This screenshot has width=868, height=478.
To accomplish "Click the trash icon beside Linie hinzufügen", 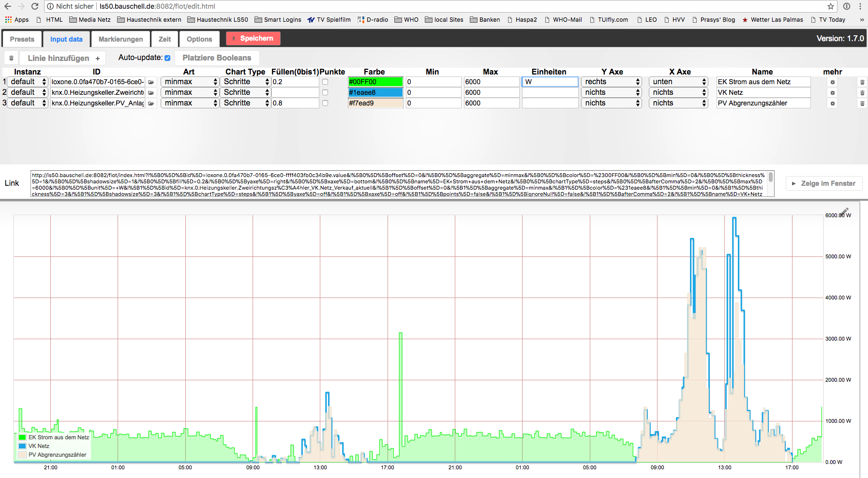I will click(x=11, y=58).
